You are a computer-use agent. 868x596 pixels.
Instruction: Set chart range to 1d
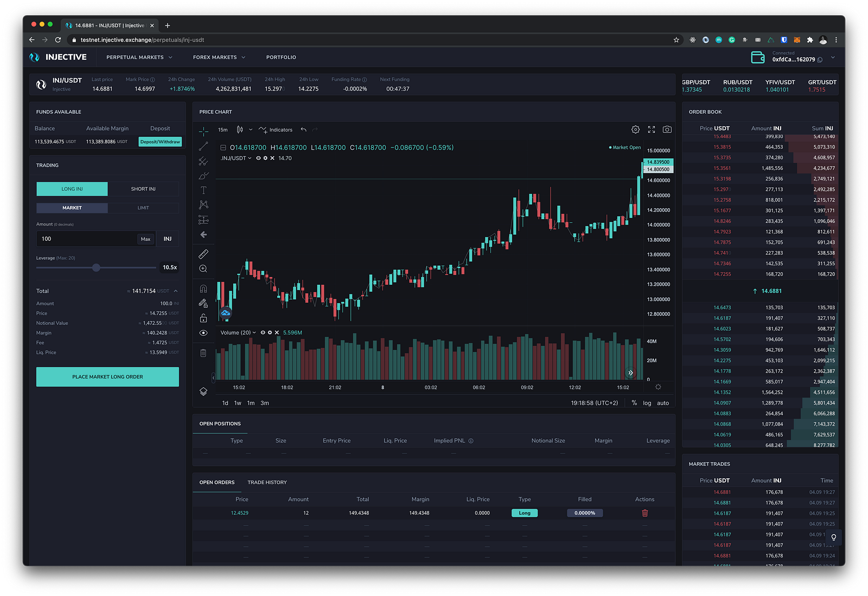point(225,403)
